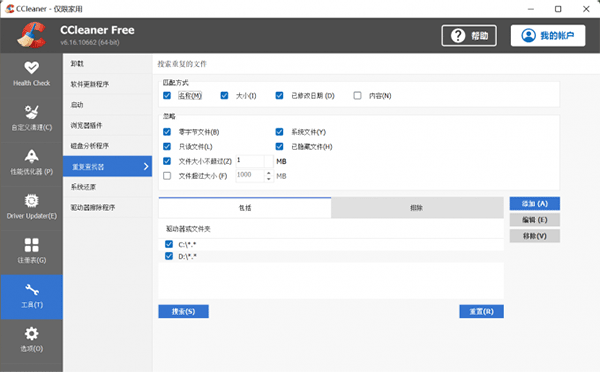600x372 pixels.
Task: Uncheck the D:\*.* drive entry
Action: [x=169, y=256]
